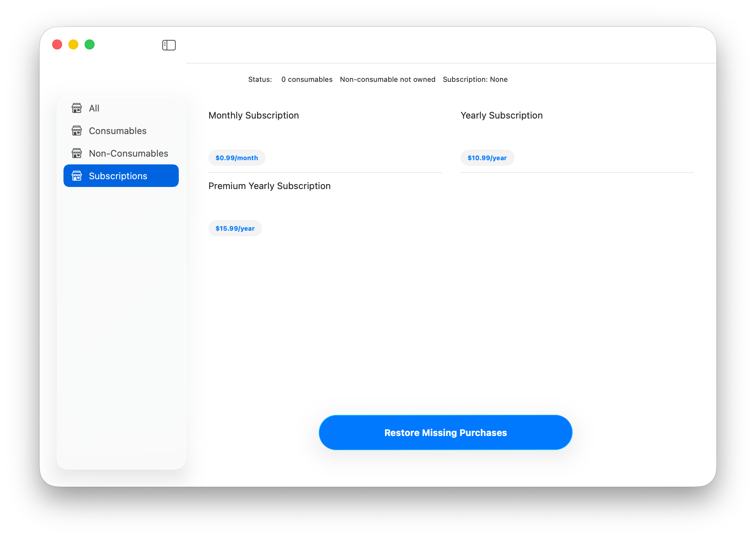Toggle the sidebar using the toolbar icon
756x539 pixels.
coord(169,45)
